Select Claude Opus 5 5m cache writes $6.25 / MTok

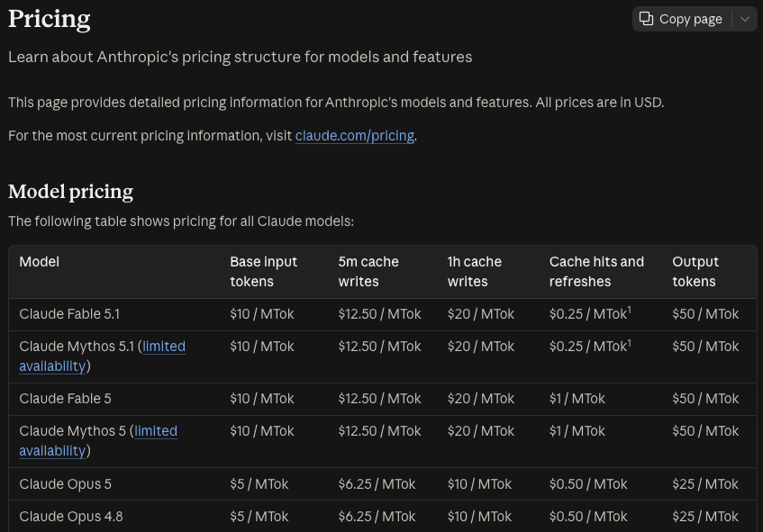tap(377, 484)
